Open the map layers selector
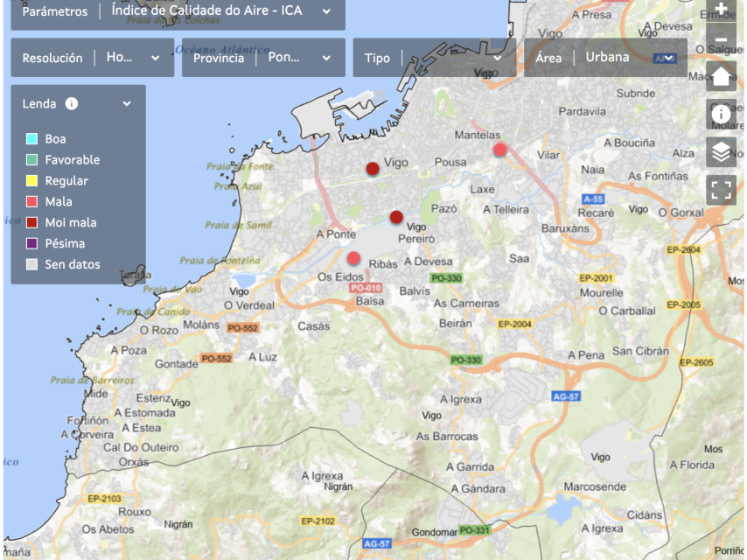 pyautogui.click(x=721, y=152)
